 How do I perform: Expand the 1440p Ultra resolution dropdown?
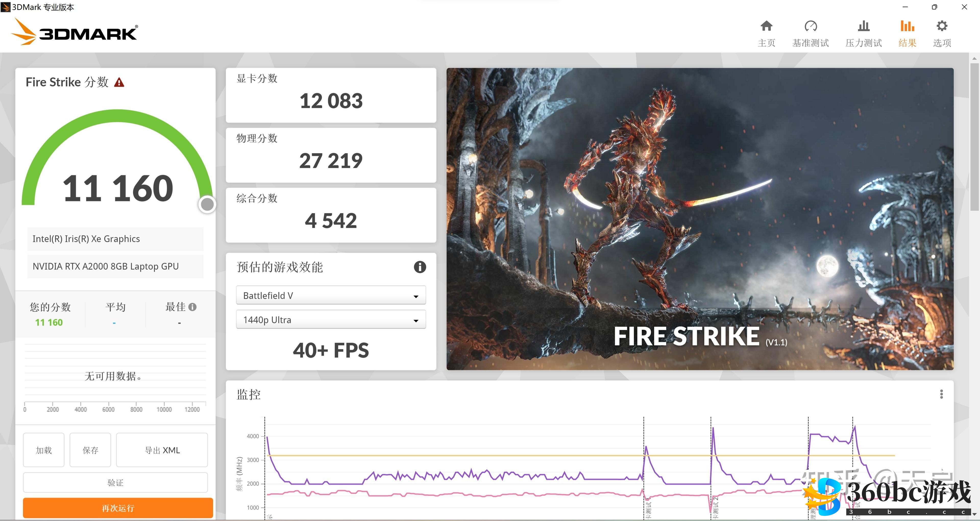[330, 320]
